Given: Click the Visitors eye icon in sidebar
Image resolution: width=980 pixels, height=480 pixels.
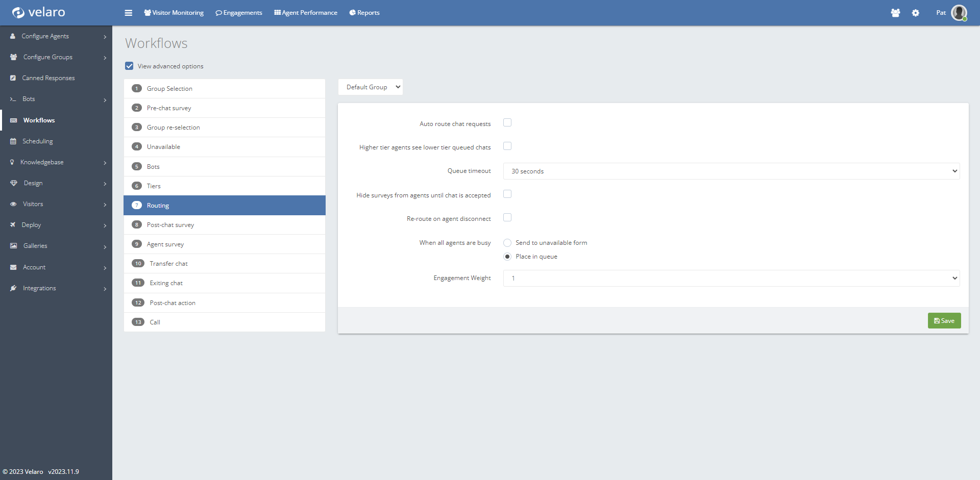Looking at the screenshot, I should coord(13,204).
